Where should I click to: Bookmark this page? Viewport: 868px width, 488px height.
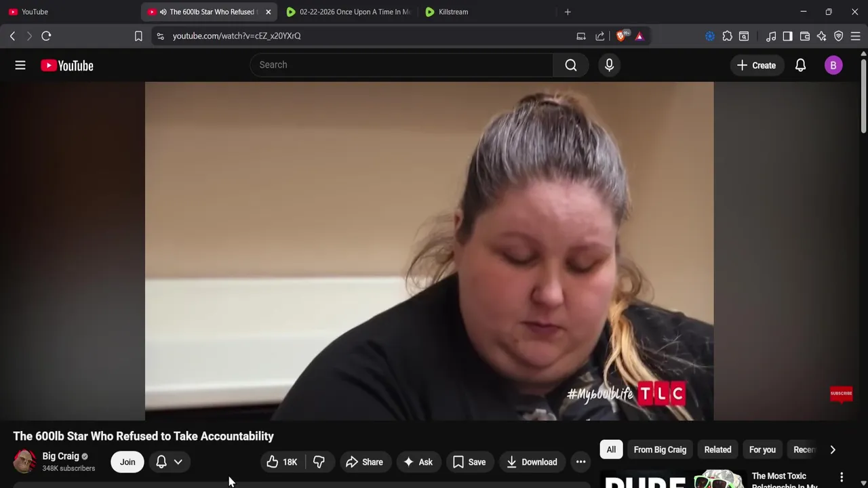(x=138, y=36)
